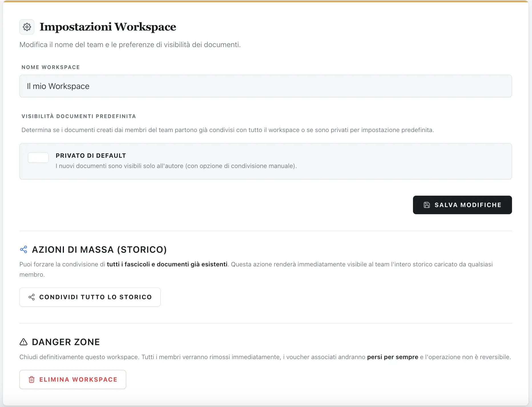The height and width of the screenshot is (407, 532).
Task: Click the DANGER ZONE heading
Action: (x=66, y=342)
